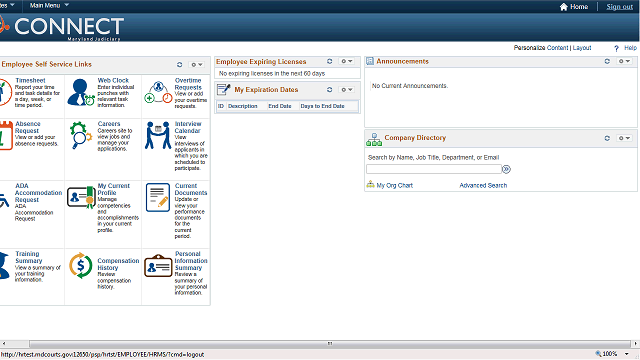
Task: Click the 'No Current Announcements.' text
Action: tap(410, 86)
